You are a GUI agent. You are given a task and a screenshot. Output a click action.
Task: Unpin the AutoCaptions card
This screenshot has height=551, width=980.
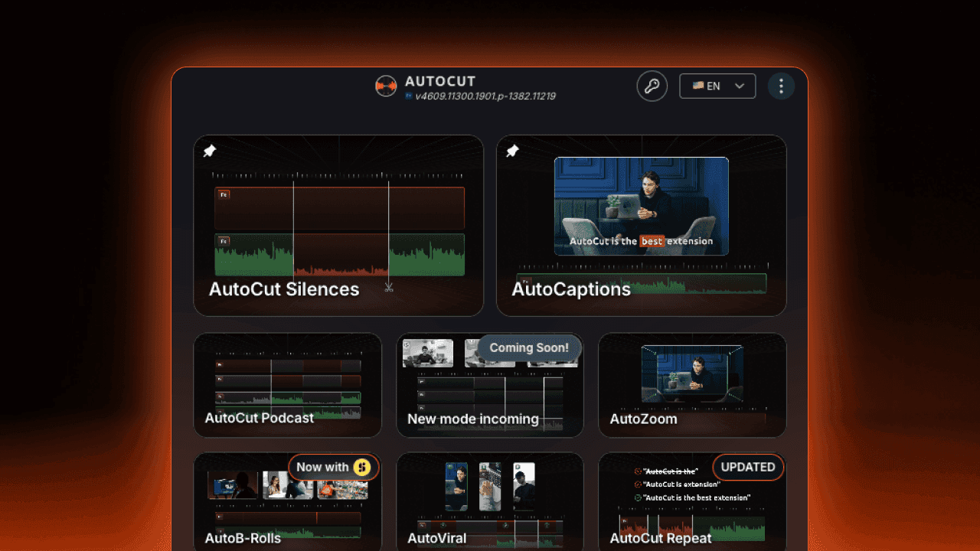pos(513,152)
